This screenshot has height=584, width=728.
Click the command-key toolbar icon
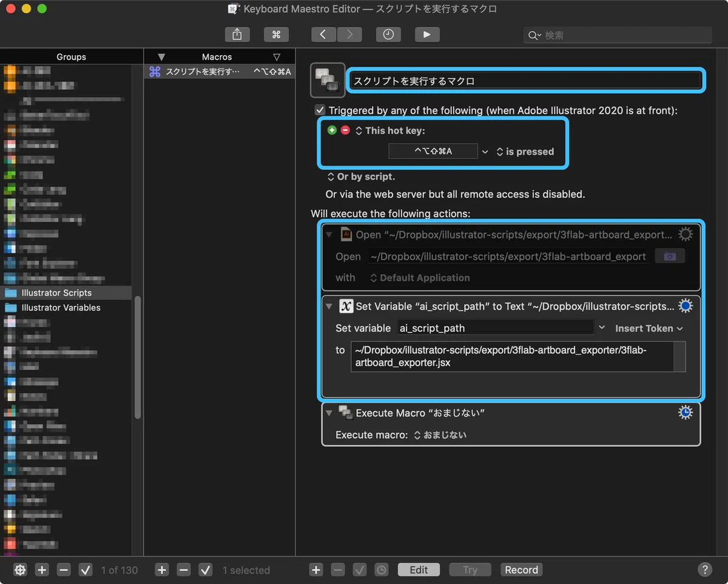[x=276, y=35]
